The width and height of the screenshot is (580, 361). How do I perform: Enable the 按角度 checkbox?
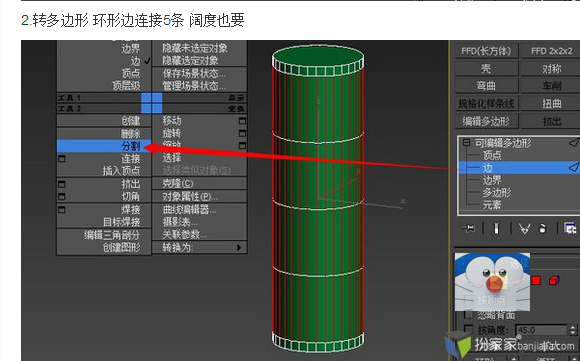pos(468,329)
